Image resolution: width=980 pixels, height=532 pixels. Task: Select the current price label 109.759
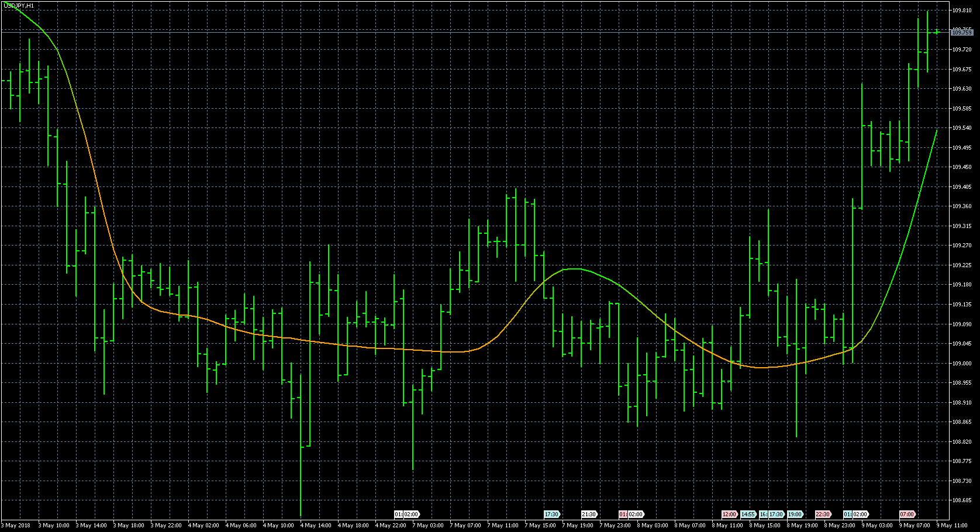click(962, 33)
